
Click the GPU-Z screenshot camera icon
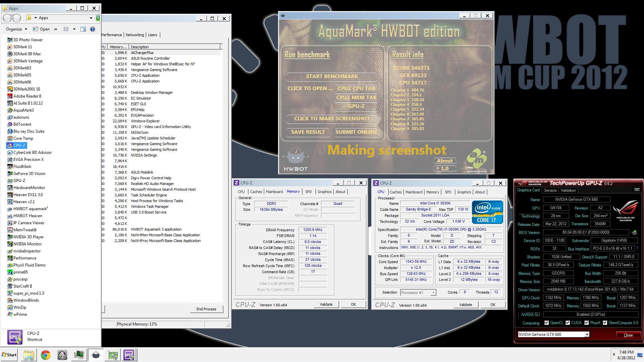(637, 190)
